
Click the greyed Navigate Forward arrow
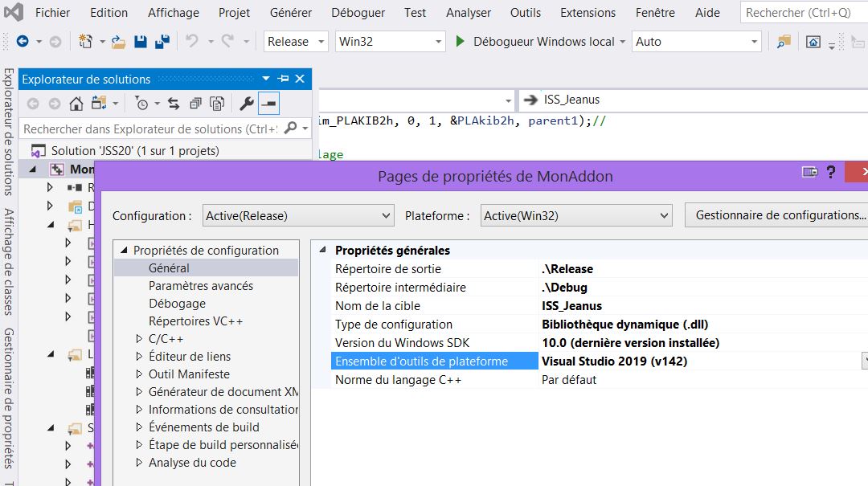(55, 42)
